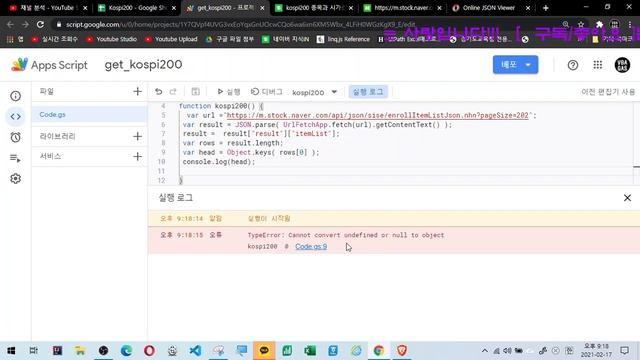Open the Editor code icon in sidebar
The width and height of the screenshot is (640, 360).
[x=16, y=117]
